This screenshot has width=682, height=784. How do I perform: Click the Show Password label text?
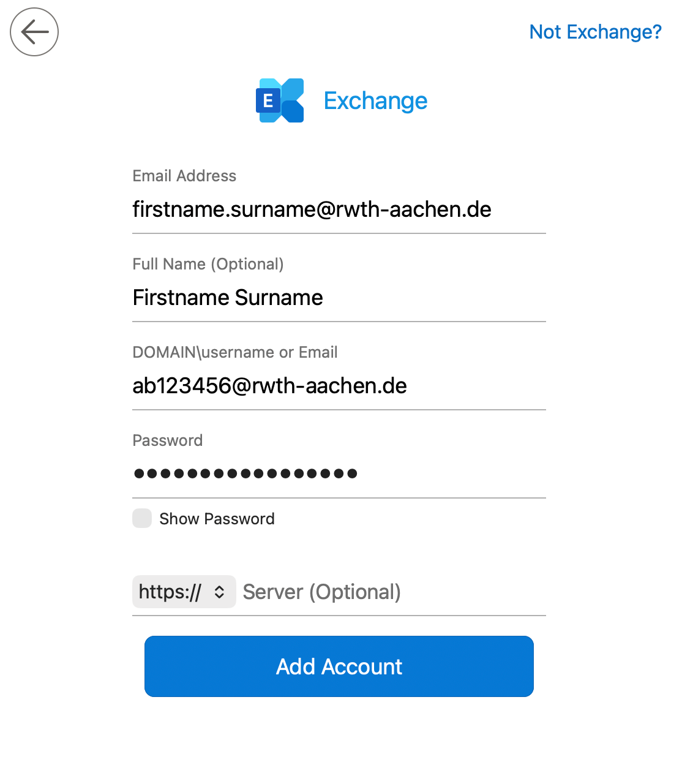pyautogui.click(x=217, y=519)
